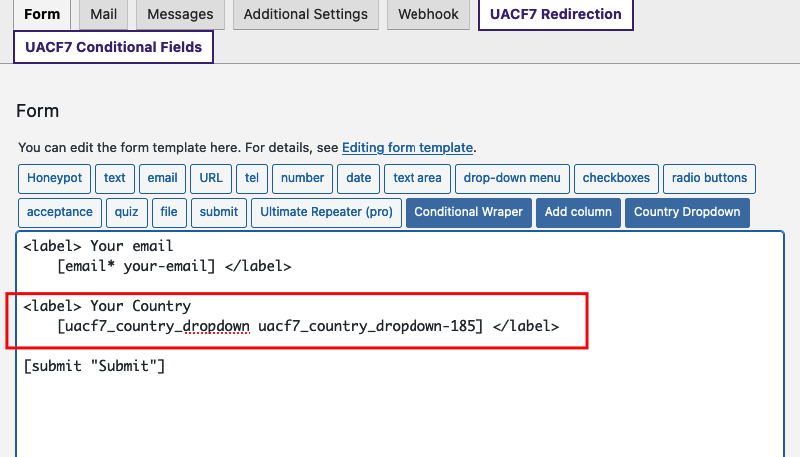Insert a Country Dropdown tag

coord(687,213)
